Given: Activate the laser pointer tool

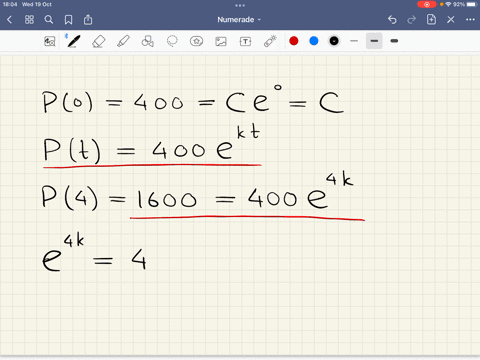Looking at the screenshot, I should tap(270, 41).
